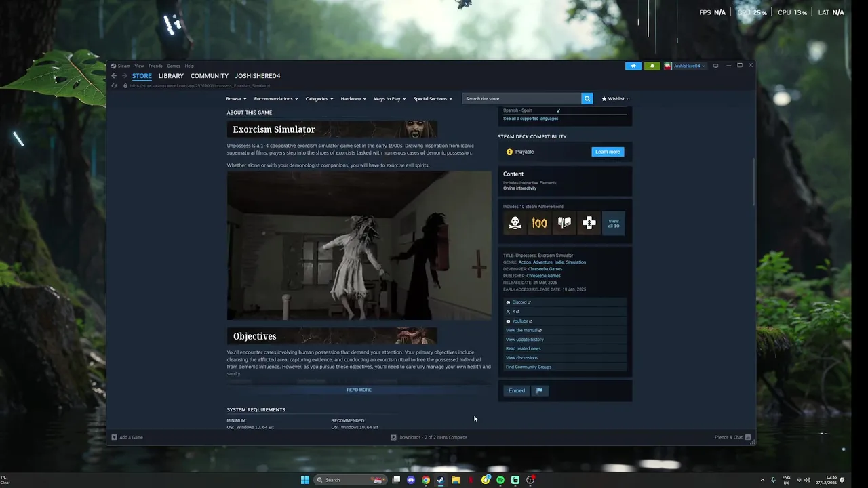This screenshot has height=488, width=868.
Task: Click the magnifier search button in store bar
Action: pos(587,98)
